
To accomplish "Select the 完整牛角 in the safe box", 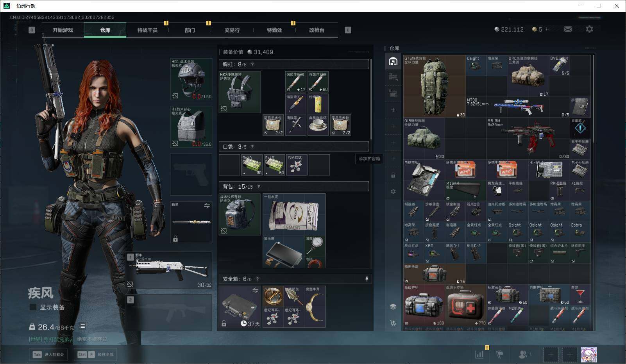I will [x=315, y=307].
